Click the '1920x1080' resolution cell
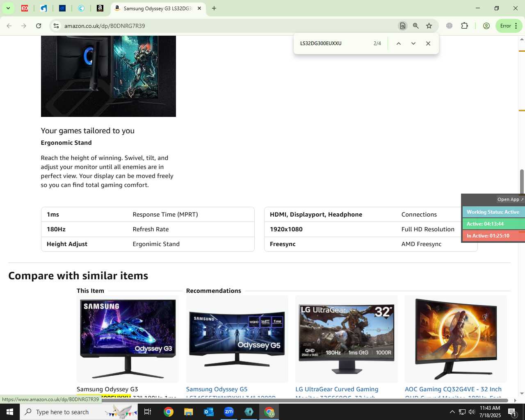Viewport: 525px width, 420px height. click(x=286, y=229)
